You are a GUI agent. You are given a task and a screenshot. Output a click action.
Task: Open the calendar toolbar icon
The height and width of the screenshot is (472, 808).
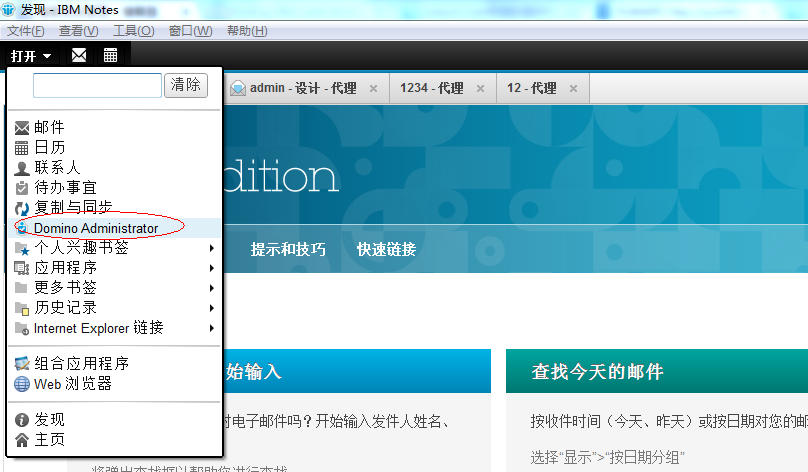point(110,55)
